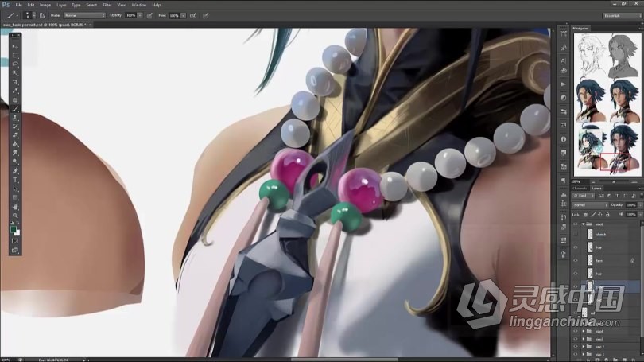
Task: Open the Window menu
Action: [x=139, y=5]
